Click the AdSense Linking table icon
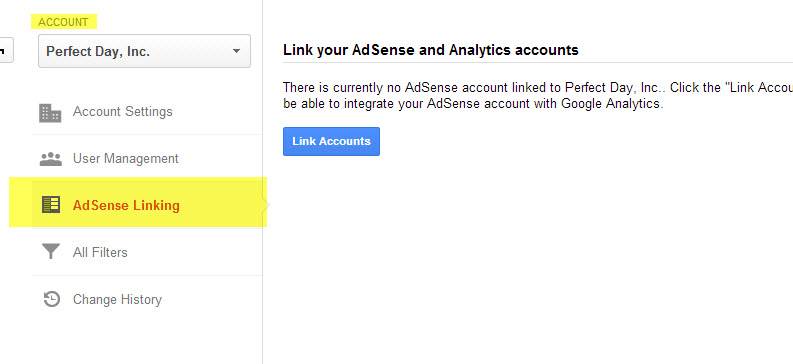This screenshot has width=793, height=364. [51, 205]
